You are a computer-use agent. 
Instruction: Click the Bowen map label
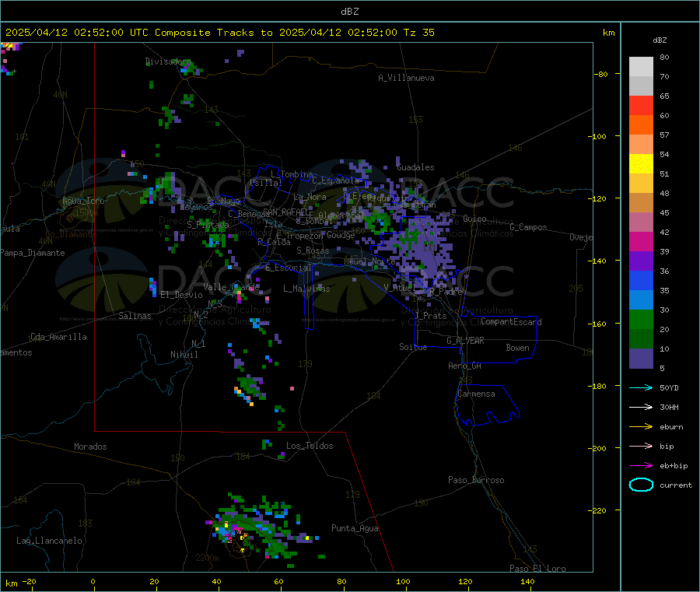click(x=517, y=348)
